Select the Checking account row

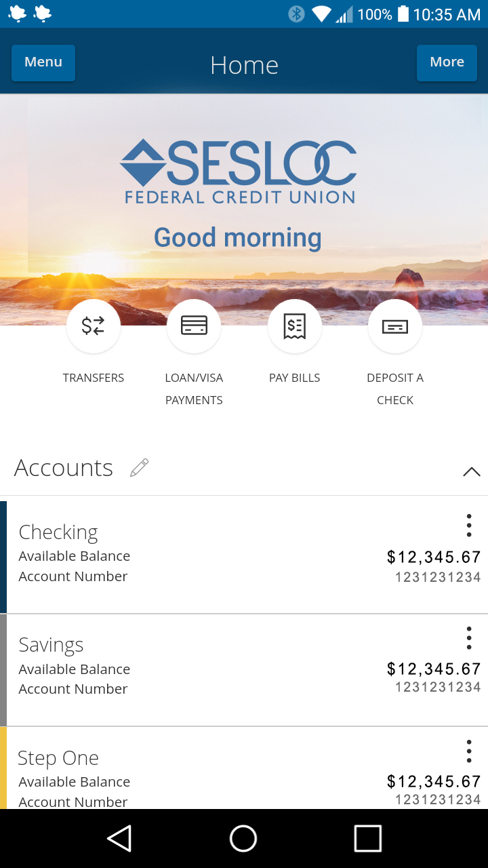tap(203, 555)
